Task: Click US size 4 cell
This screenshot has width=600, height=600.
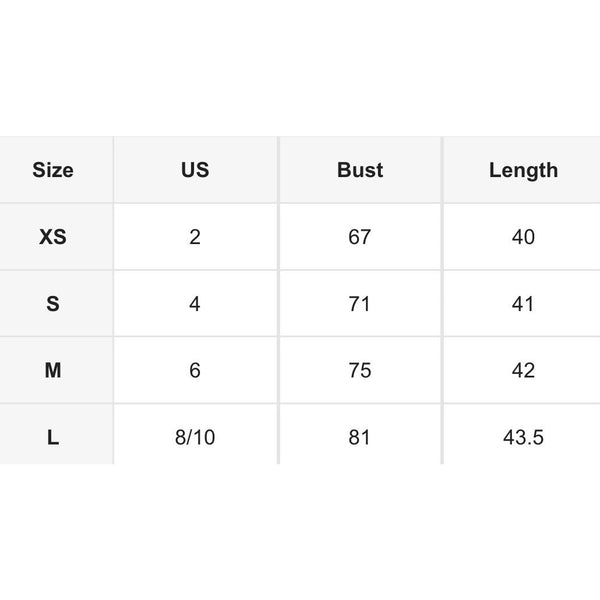Action: click(195, 304)
